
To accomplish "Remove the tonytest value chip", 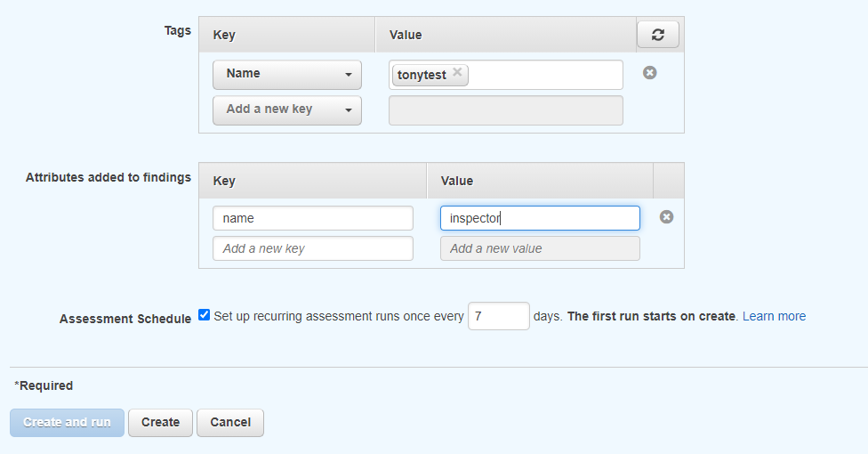I will click(457, 73).
